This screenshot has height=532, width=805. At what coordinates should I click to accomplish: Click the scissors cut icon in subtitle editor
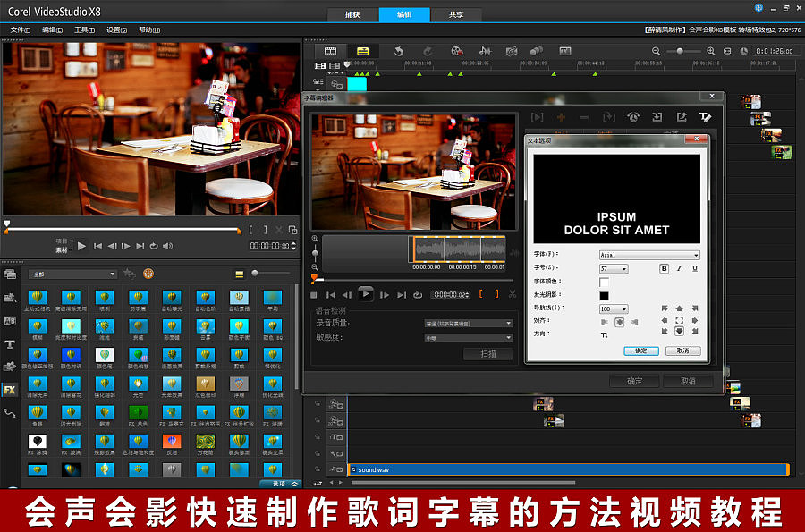click(513, 294)
